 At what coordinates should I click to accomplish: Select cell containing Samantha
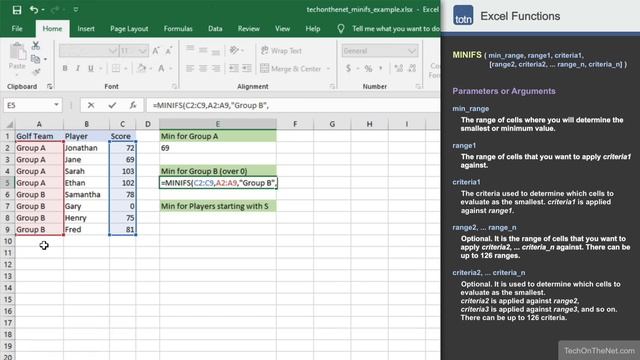coord(87,194)
